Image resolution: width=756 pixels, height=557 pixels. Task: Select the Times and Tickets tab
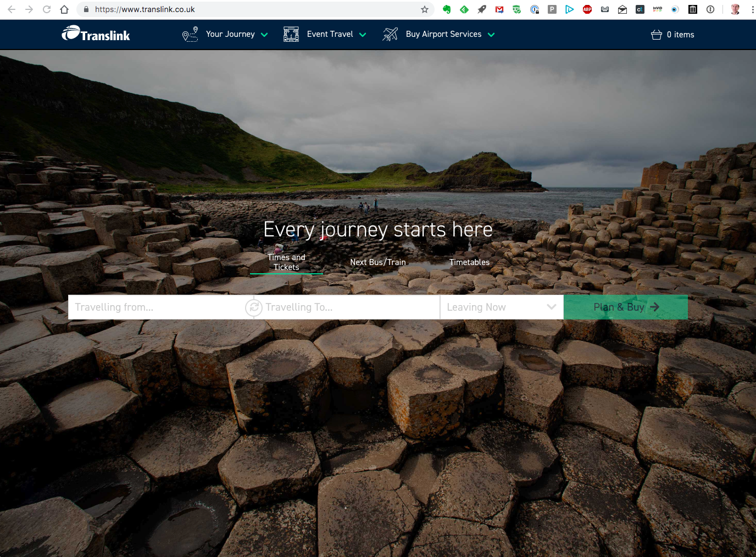point(286,262)
